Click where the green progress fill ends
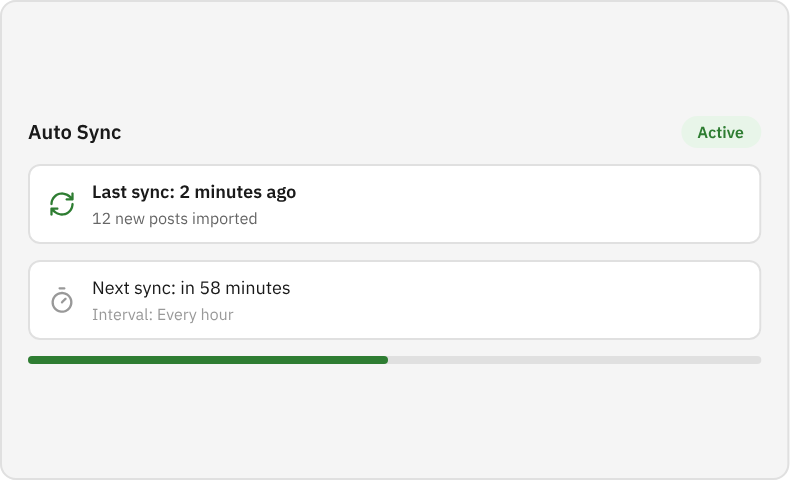The image size is (790, 480). pyautogui.click(x=387, y=359)
